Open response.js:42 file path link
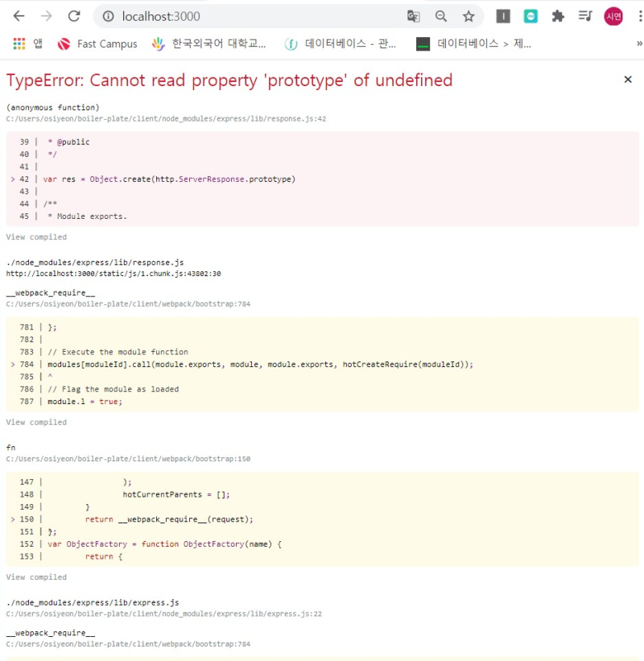The image size is (644, 661). coord(166,119)
